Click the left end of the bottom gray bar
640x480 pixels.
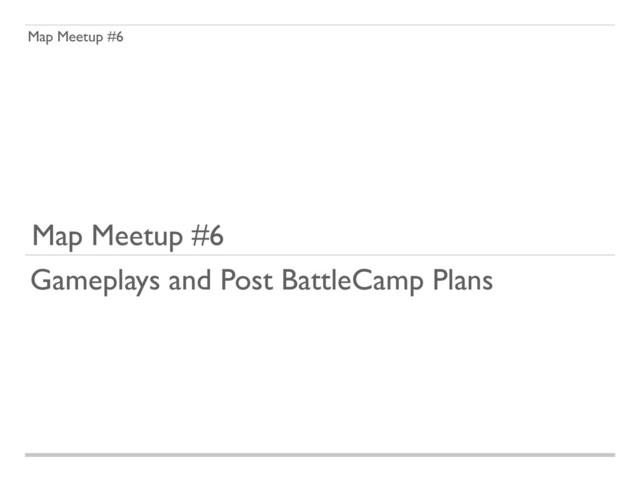pos(30,455)
